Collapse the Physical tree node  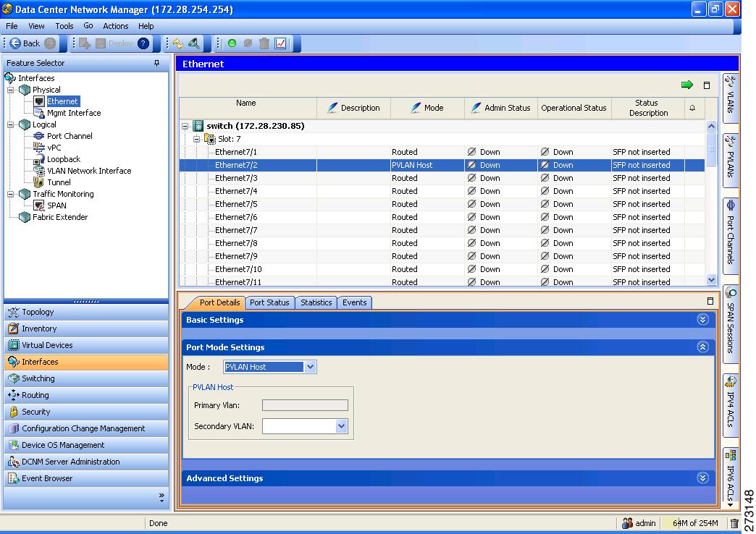[11, 90]
